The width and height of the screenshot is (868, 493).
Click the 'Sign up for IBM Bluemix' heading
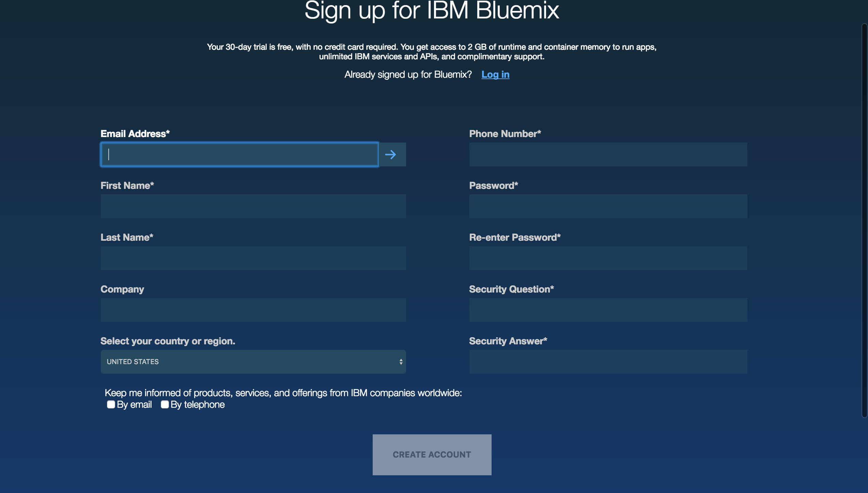(x=431, y=11)
